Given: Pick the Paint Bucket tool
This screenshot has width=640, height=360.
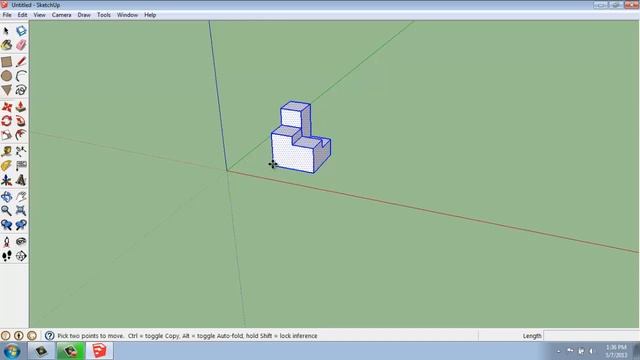Looking at the screenshot, I should pyautogui.click(x=6, y=45).
